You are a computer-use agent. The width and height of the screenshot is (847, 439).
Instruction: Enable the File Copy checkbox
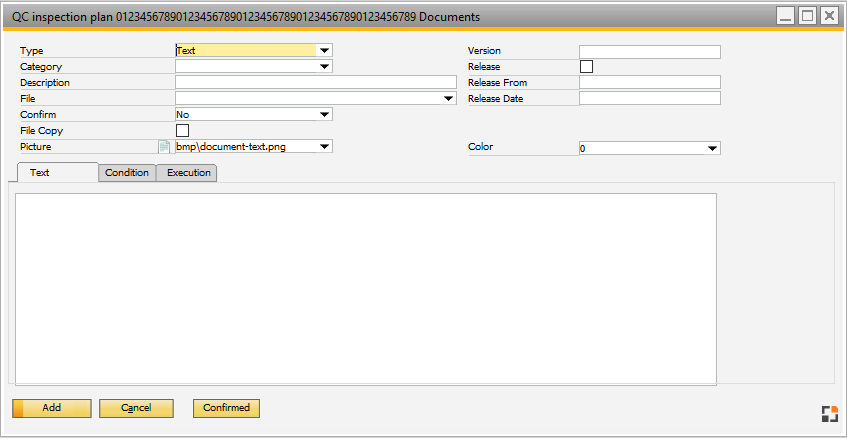(x=182, y=131)
